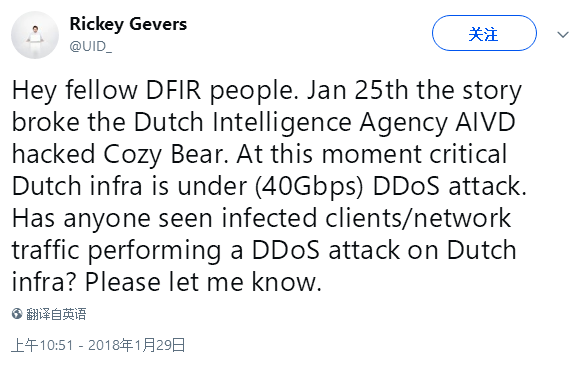581x366 pixels.
Task: Follow the account with the 关注 button
Action: point(484,33)
